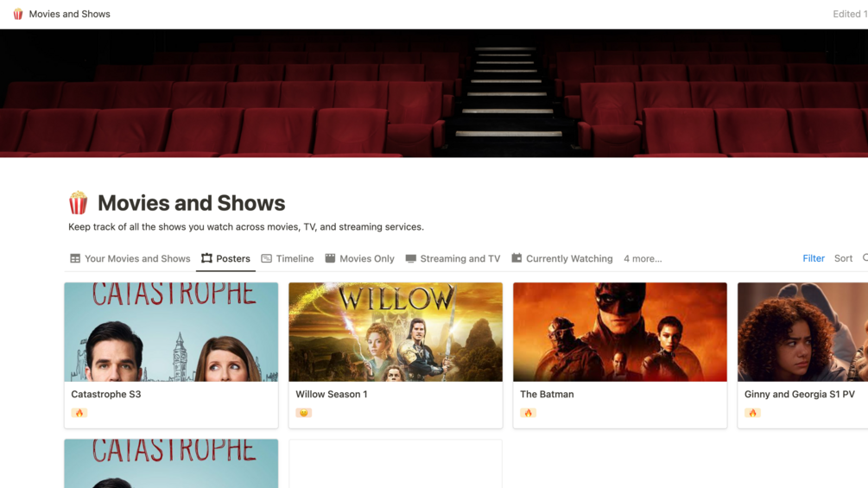Screen dimensions: 868x488
Task: Click the Edited timestamp in top bar
Action: pos(850,14)
